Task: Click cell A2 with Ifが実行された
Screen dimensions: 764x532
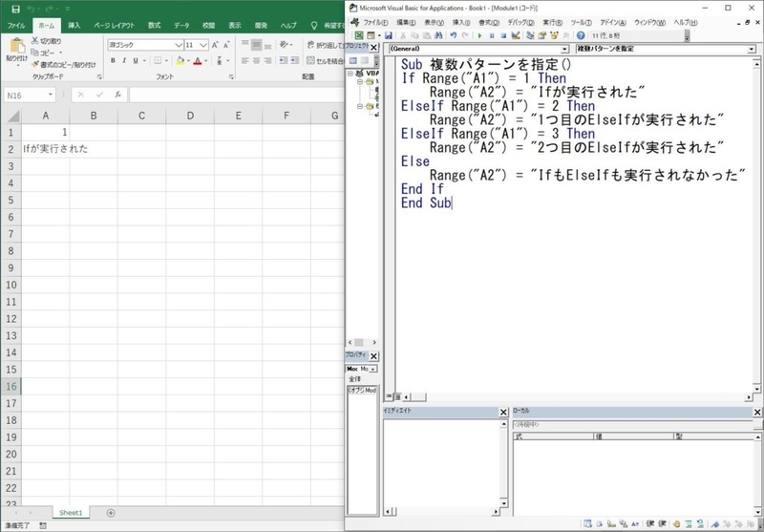Action: 45,149
